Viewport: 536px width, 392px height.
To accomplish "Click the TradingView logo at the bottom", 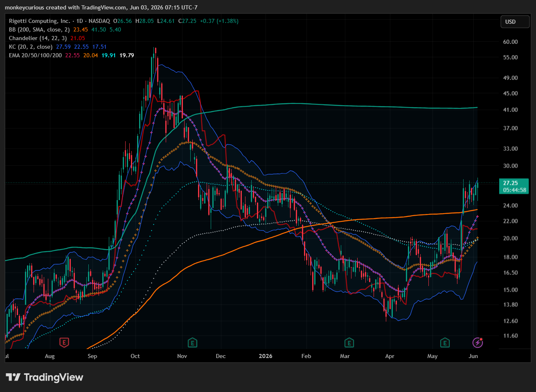I will (x=45, y=377).
